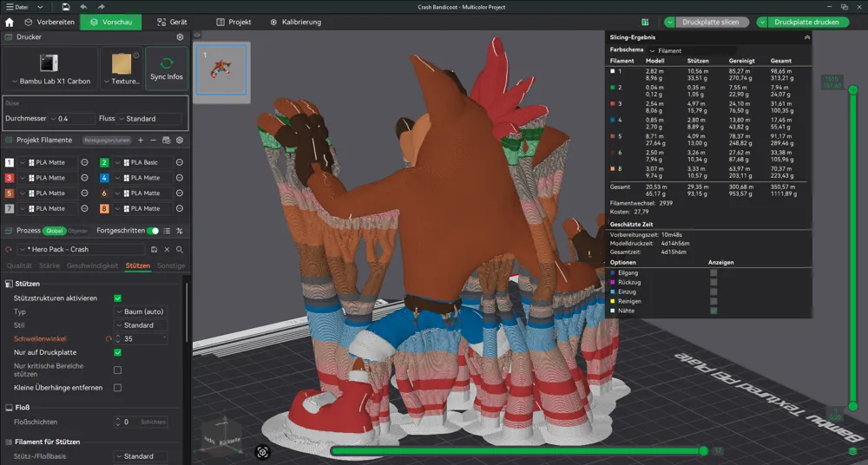Image resolution: width=868 pixels, height=465 pixels.
Task: Remove last filament with the minus icon
Action: (x=154, y=140)
